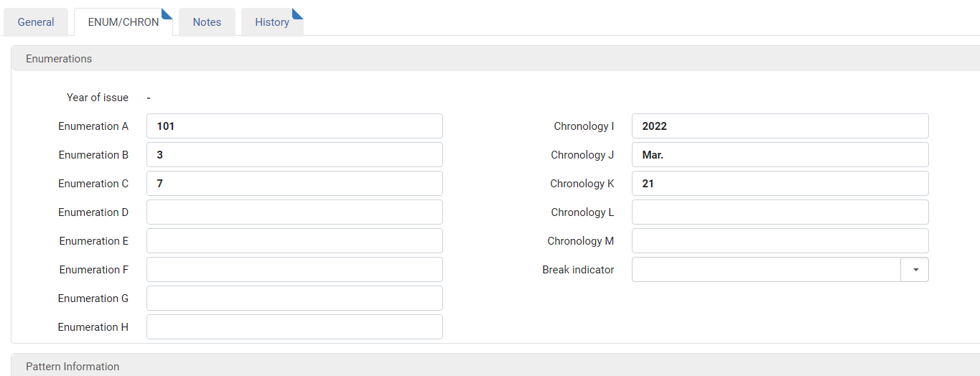Click the ENUM/CHRON tab
The height and width of the screenshot is (376, 980).
(123, 22)
